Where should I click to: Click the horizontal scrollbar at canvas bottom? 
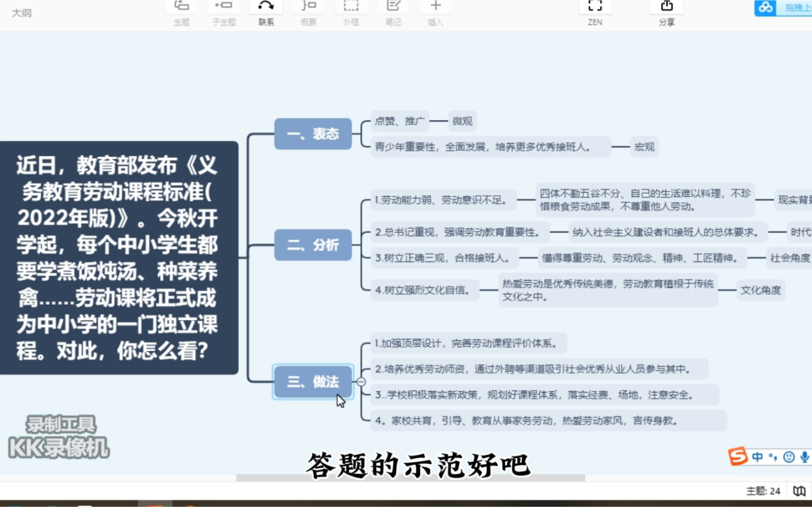tap(410, 478)
